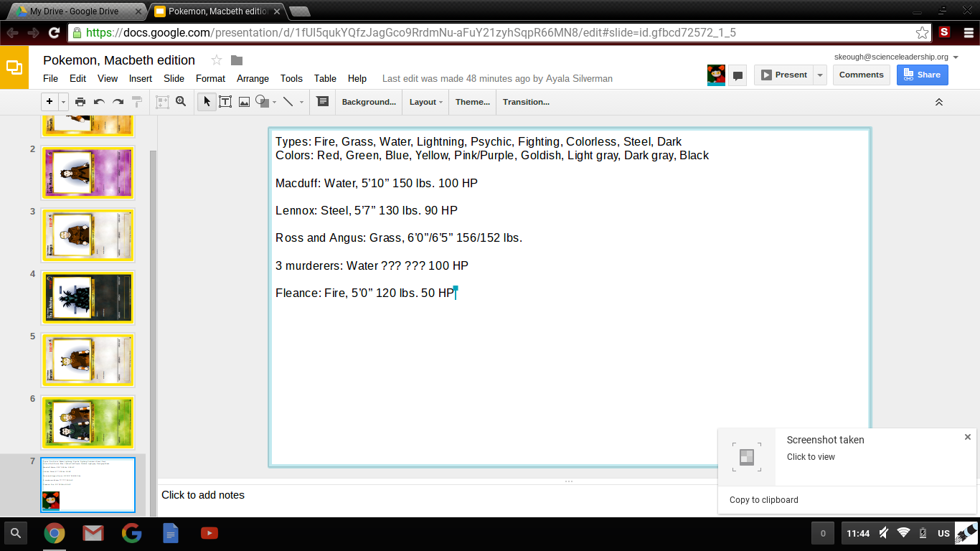The height and width of the screenshot is (551, 980).
Task: Collapse the menus with the double chevron
Action: click(x=938, y=103)
